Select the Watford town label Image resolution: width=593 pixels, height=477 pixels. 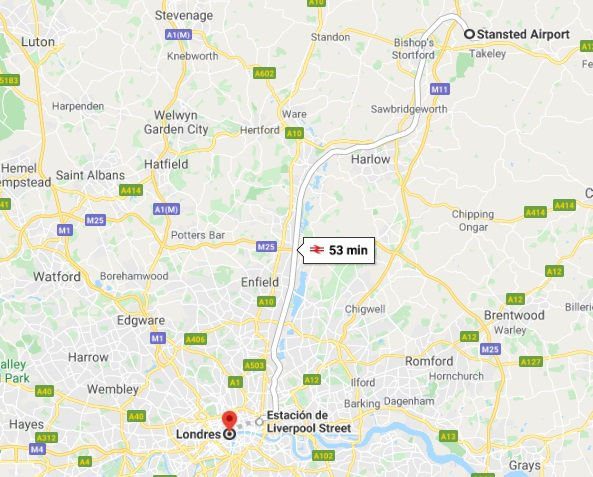point(57,277)
